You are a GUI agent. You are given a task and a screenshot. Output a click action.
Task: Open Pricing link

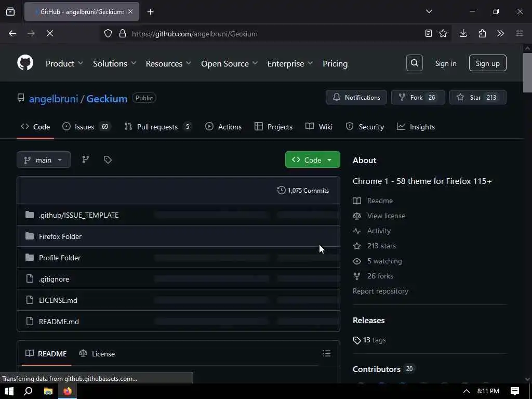click(335, 63)
